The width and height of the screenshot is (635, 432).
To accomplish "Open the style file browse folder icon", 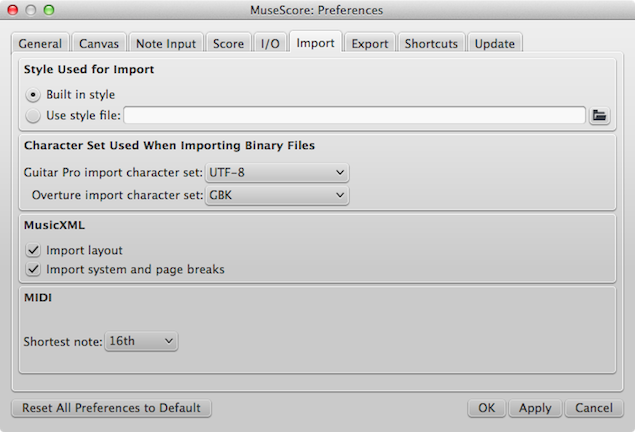I will click(599, 116).
